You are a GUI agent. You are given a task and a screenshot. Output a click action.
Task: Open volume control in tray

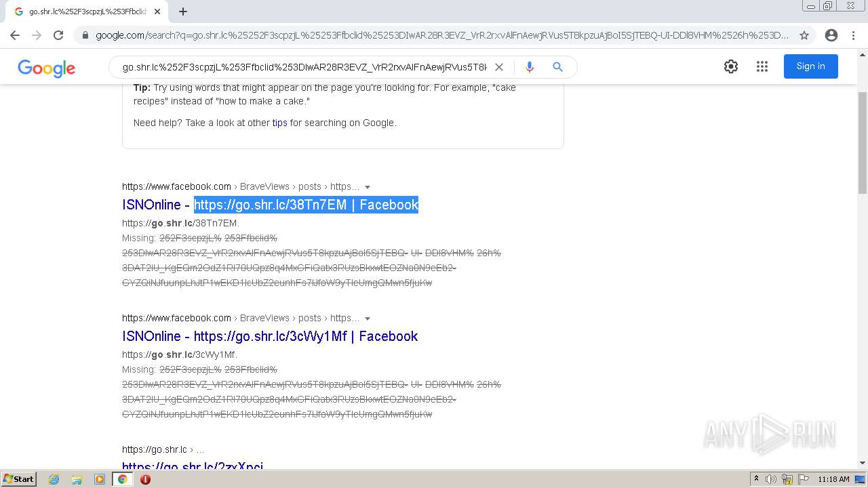[771, 479]
